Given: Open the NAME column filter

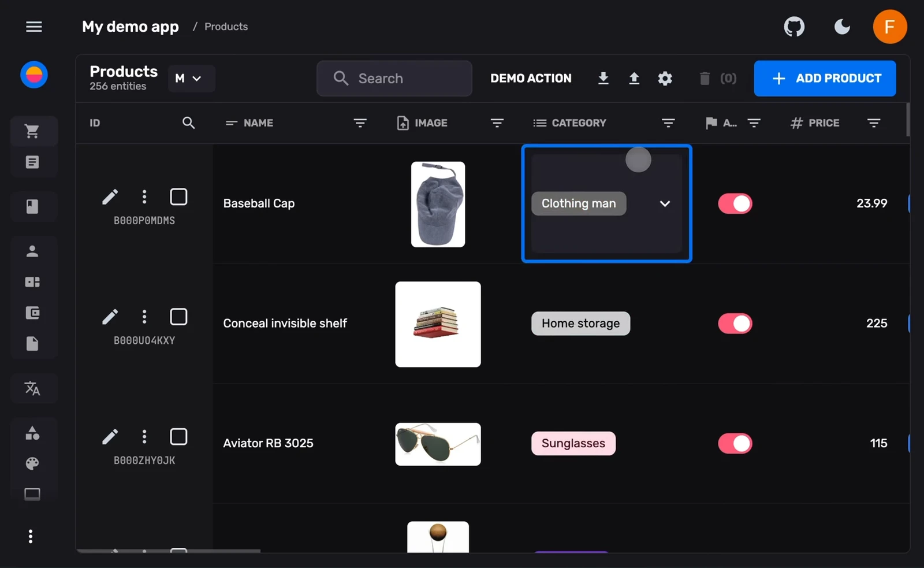Looking at the screenshot, I should [360, 122].
